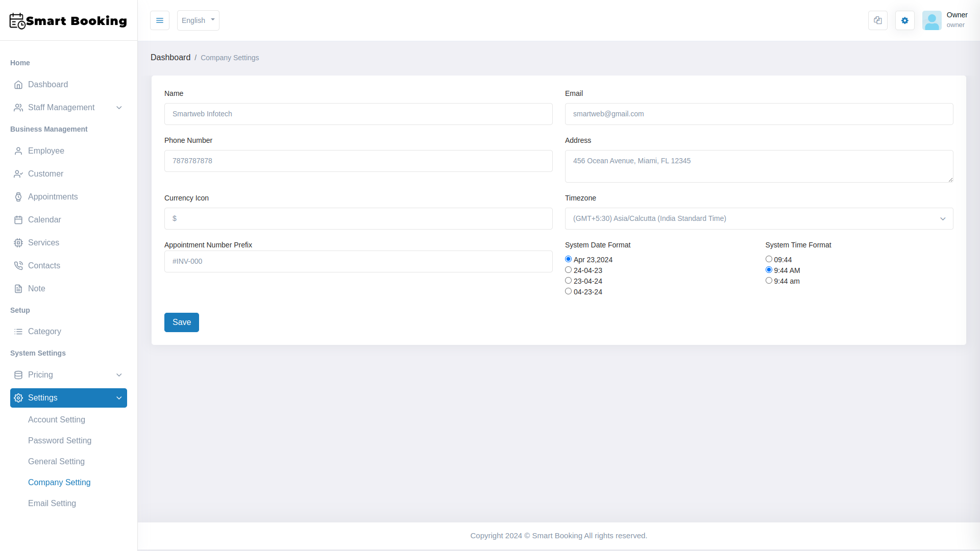The width and height of the screenshot is (980, 551).
Task: Collapse the Staff Management section
Action: pos(119,107)
